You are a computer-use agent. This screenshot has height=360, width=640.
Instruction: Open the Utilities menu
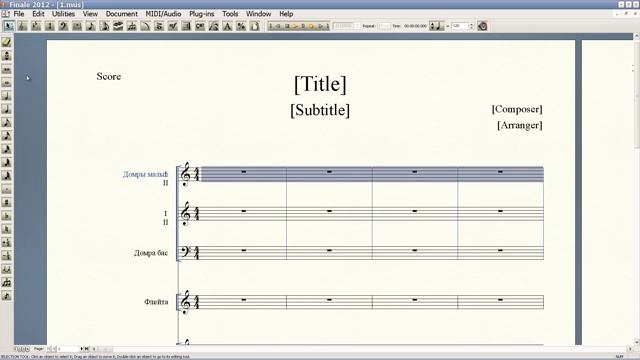(x=63, y=13)
